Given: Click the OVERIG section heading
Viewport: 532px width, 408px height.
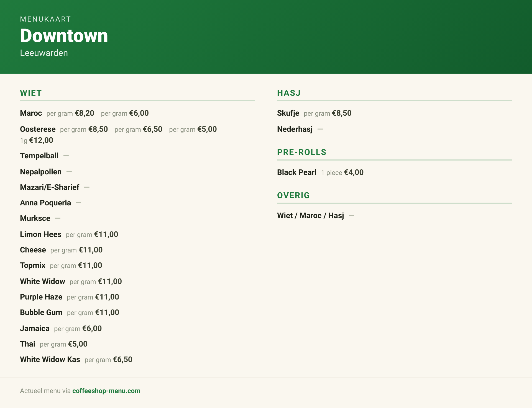Looking at the screenshot, I should coord(293,195).
